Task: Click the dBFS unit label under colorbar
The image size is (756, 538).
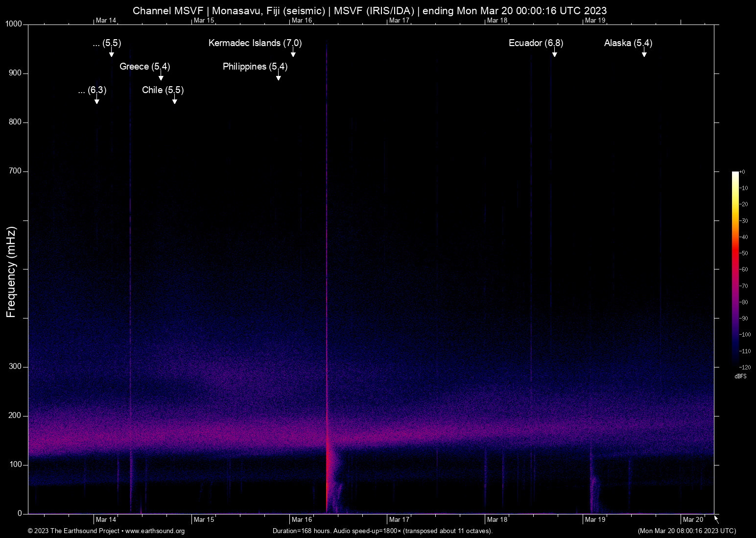Action: (x=740, y=376)
